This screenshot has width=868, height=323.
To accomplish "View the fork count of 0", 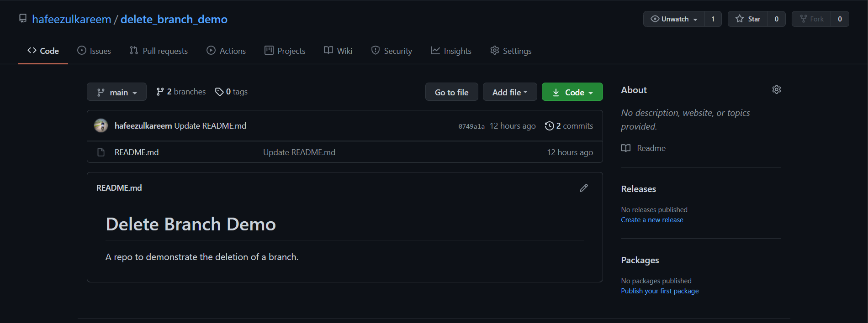I will pos(840,19).
